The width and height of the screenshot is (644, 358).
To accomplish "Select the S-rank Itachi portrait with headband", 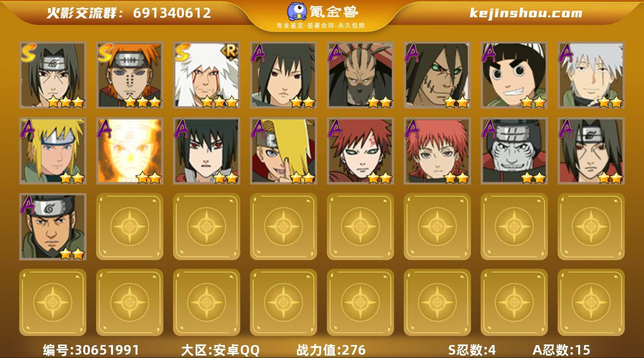I will coord(53,75).
